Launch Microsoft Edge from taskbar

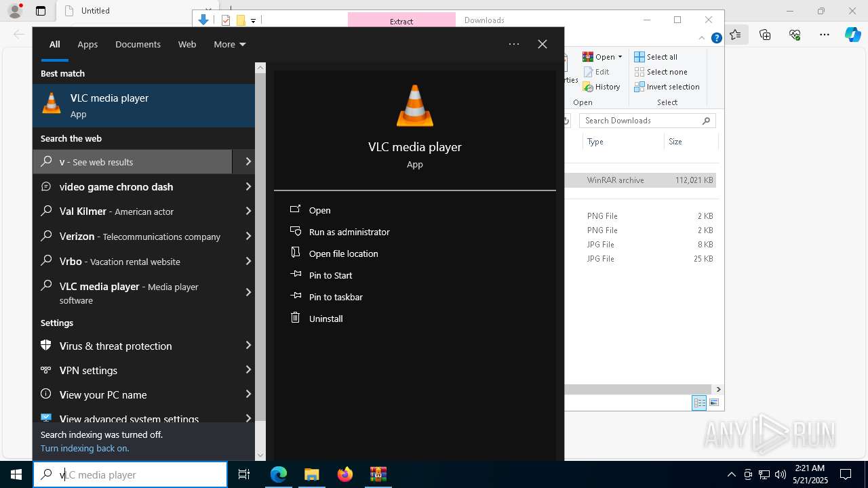(279, 474)
